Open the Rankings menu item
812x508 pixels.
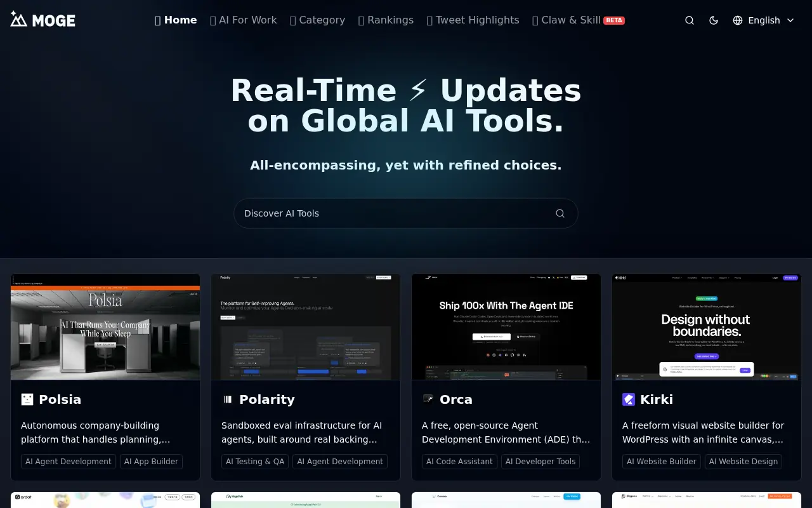pos(386,20)
